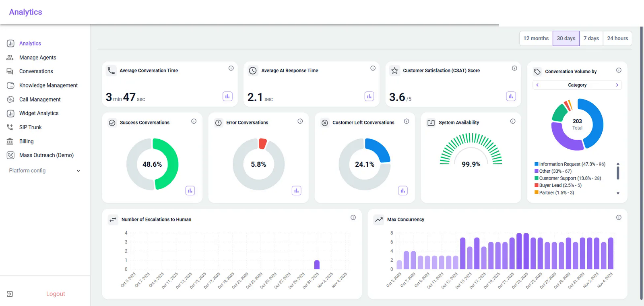Show info for Success Conversations
This screenshot has height=306, width=644.
[x=194, y=121]
